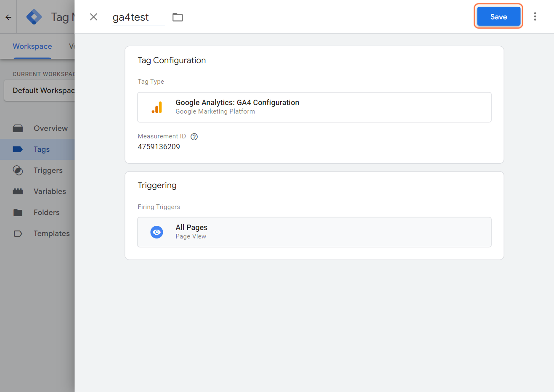The height and width of the screenshot is (392, 554).
Task: Click the Page View trigger type text
Action: [191, 236]
